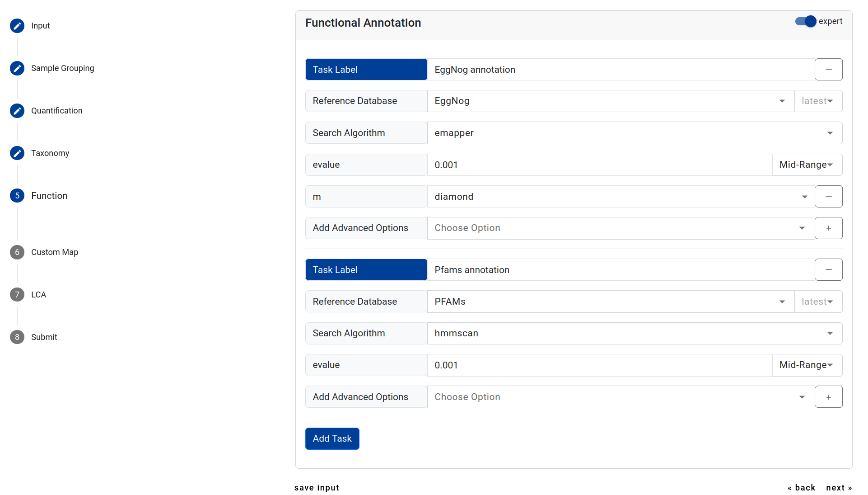Expand the hmmscan Search Algorithm dropdown
This screenshot has width=868, height=495.
[x=634, y=334]
